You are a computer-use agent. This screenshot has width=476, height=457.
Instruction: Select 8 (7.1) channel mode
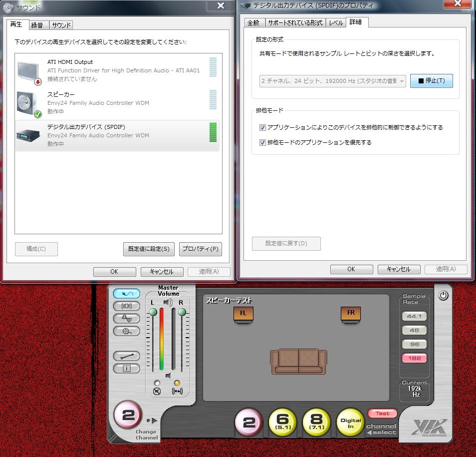[x=317, y=422]
